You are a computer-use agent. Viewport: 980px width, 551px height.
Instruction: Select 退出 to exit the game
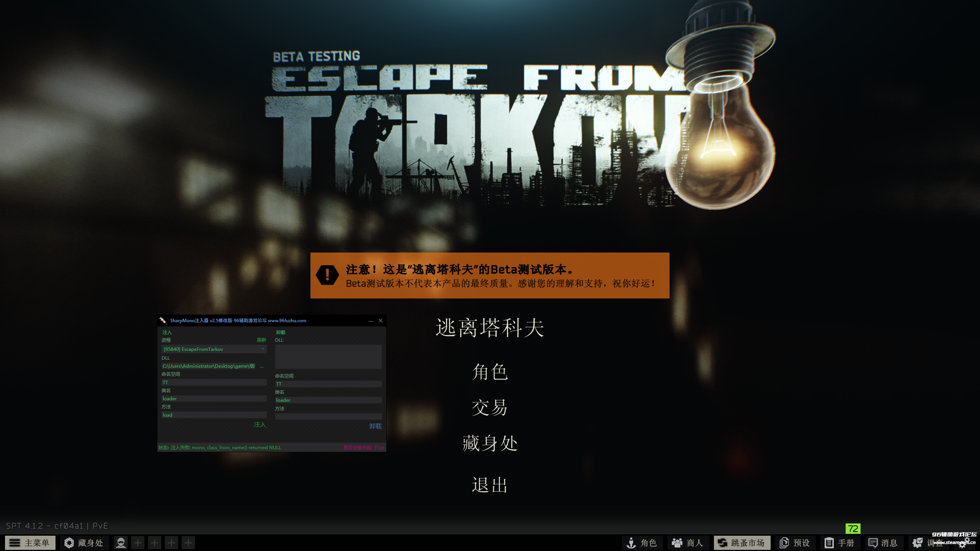point(490,485)
